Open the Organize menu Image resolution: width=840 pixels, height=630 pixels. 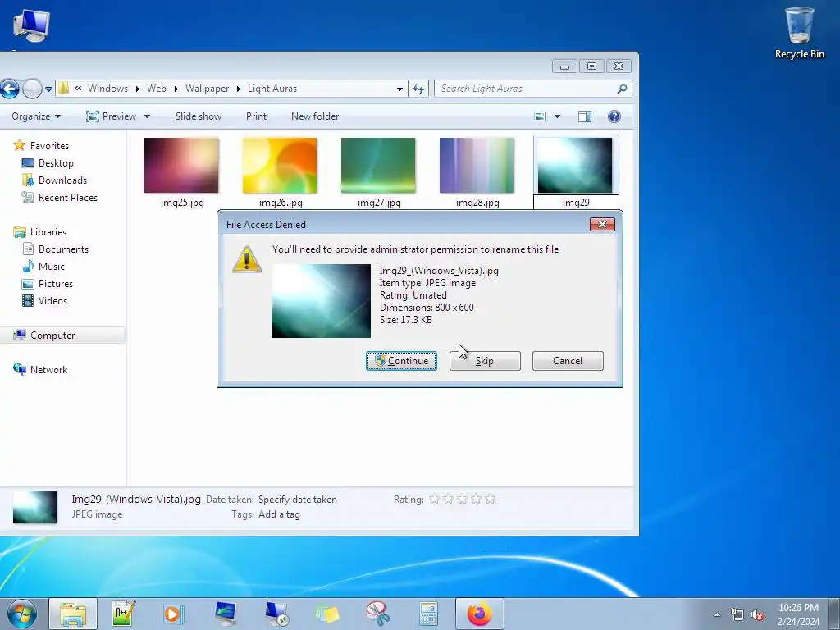pos(36,116)
